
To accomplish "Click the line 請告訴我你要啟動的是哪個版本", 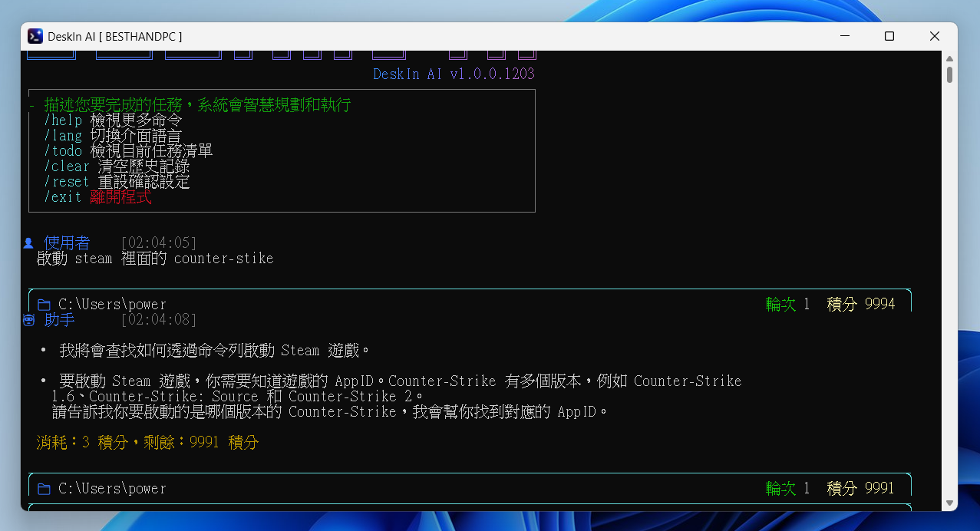I will pos(330,412).
